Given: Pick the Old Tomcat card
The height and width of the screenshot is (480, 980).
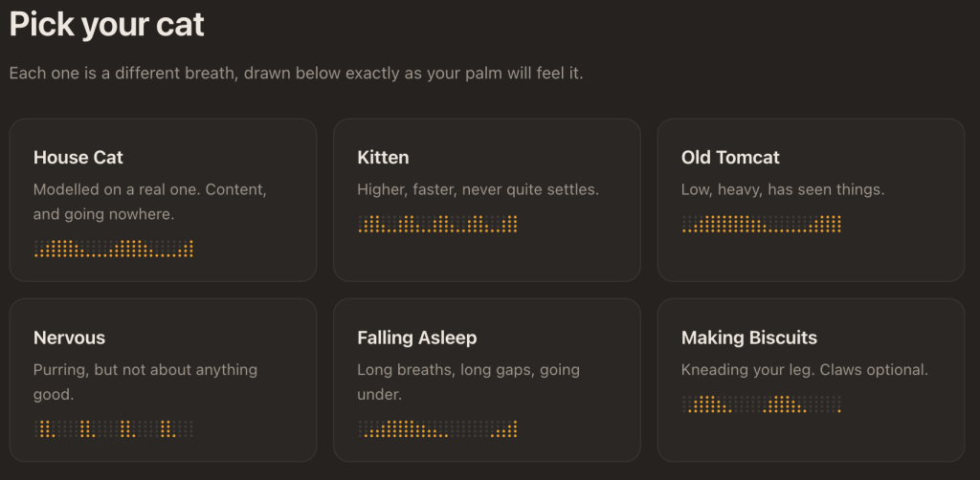Looking at the screenshot, I should 811,200.
